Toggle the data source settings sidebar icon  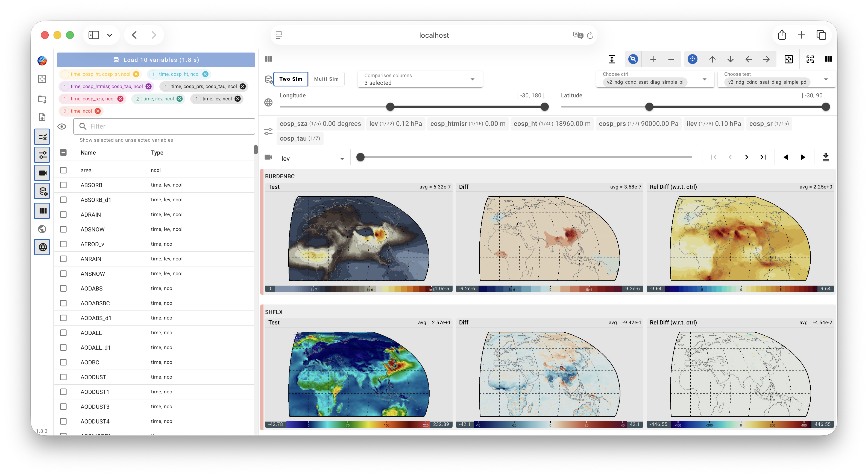tap(42, 191)
